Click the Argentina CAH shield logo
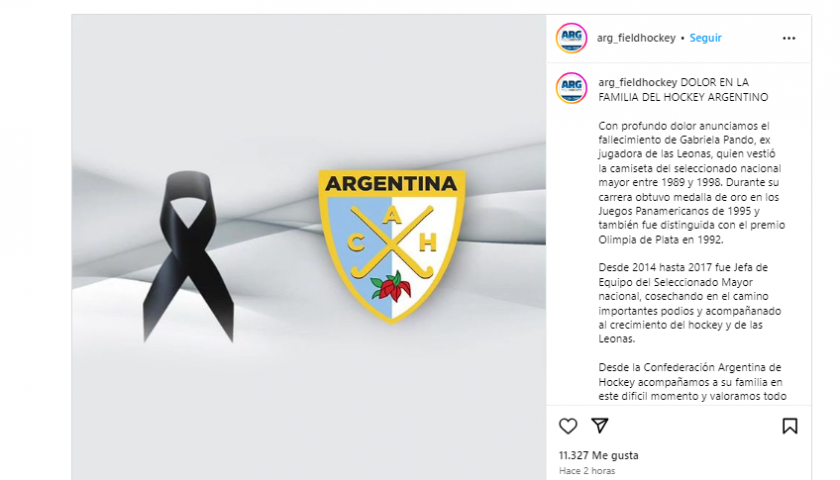The image size is (840, 480). pyautogui.click(x=392, y=246)
